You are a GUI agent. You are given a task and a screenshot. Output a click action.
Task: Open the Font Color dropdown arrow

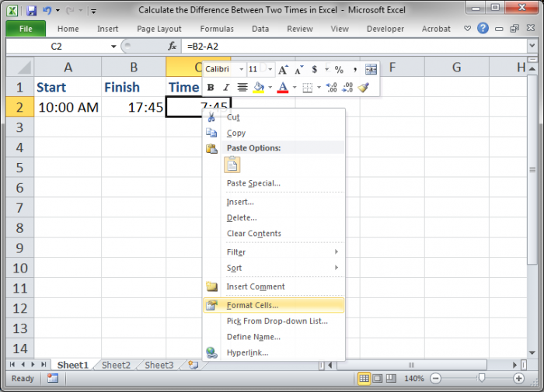pyautogui.click(x=295, y=88)
